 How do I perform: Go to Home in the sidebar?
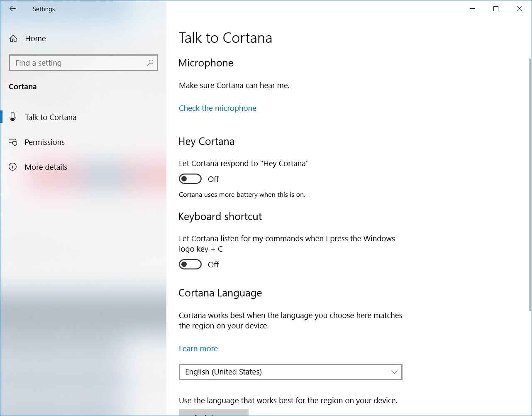point(83,39)
